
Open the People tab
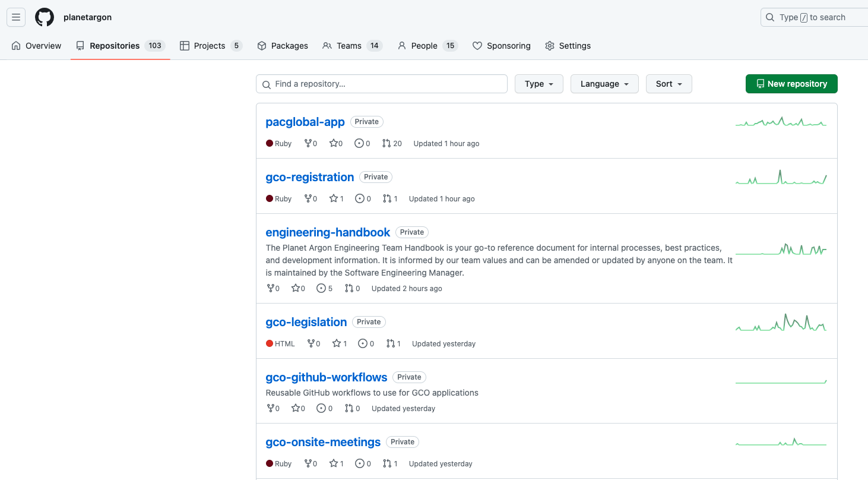[x=427, y=46]
